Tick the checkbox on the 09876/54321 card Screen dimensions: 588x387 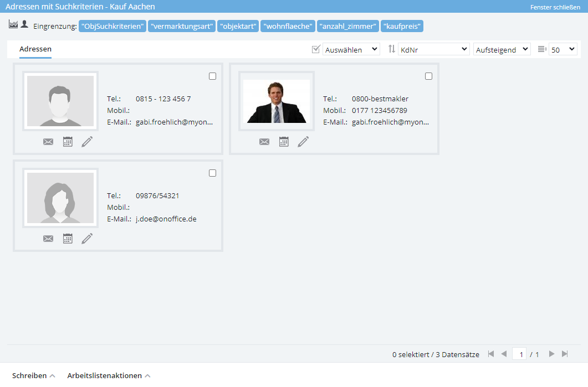pos(213,173)
